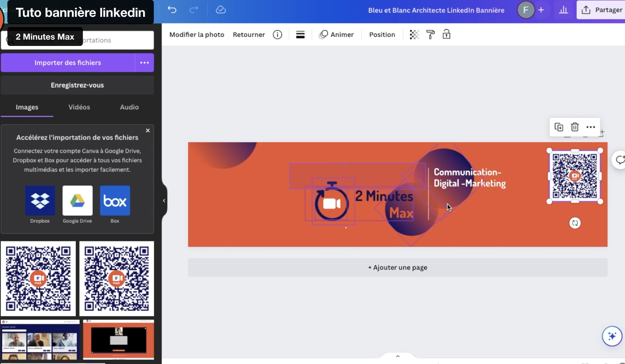Select the Communication-Digital-Marketing text
The width and height of the screenshot is (625, 364).
point(469,178)
